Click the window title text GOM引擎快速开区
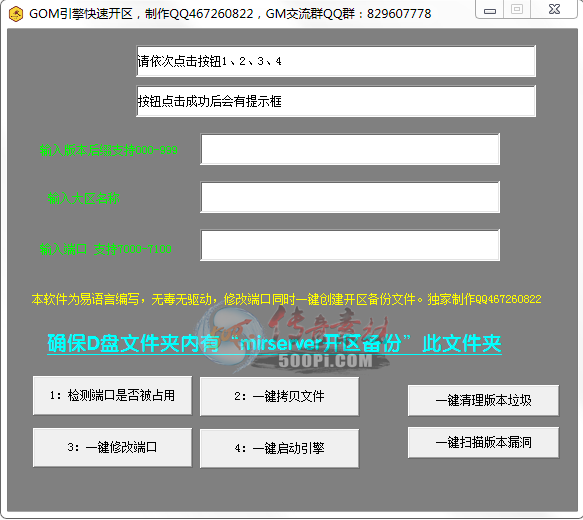Screen dimensions: 583x520 (x=230, y=14)
